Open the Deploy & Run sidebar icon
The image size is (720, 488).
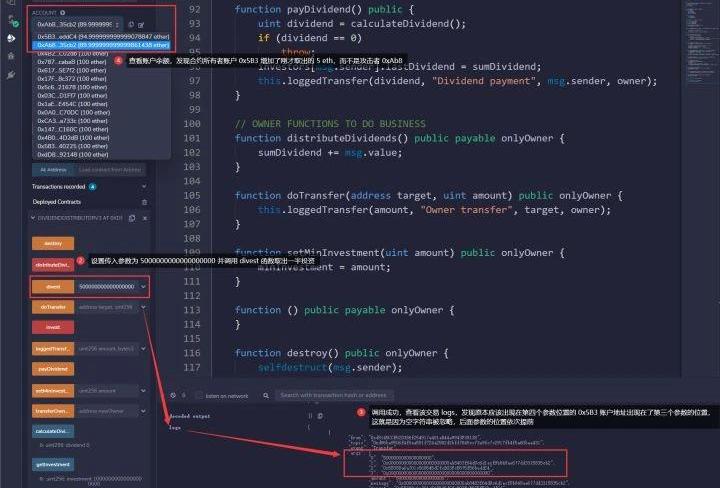click(11, 38)
